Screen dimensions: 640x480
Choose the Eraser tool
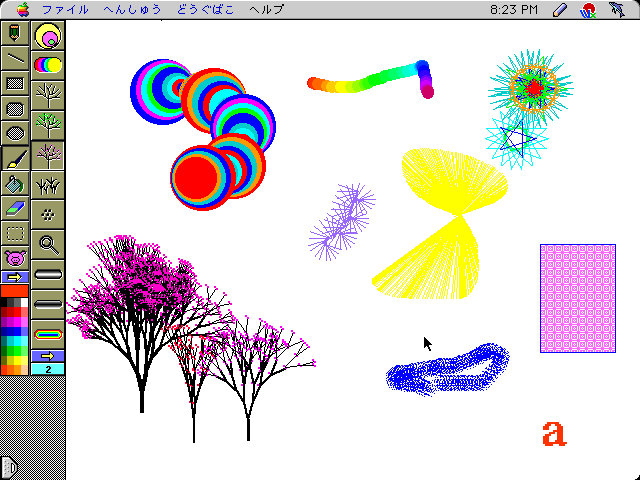coord(15,208)
